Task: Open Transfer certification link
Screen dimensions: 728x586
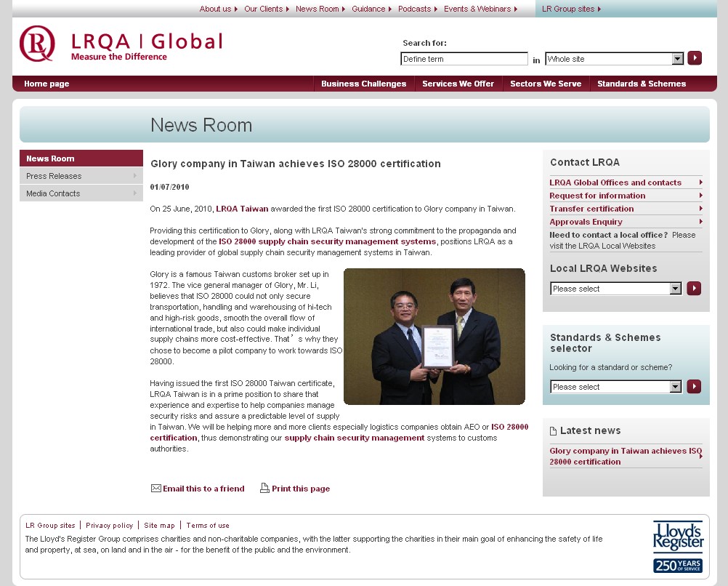Action: [591, 209]
